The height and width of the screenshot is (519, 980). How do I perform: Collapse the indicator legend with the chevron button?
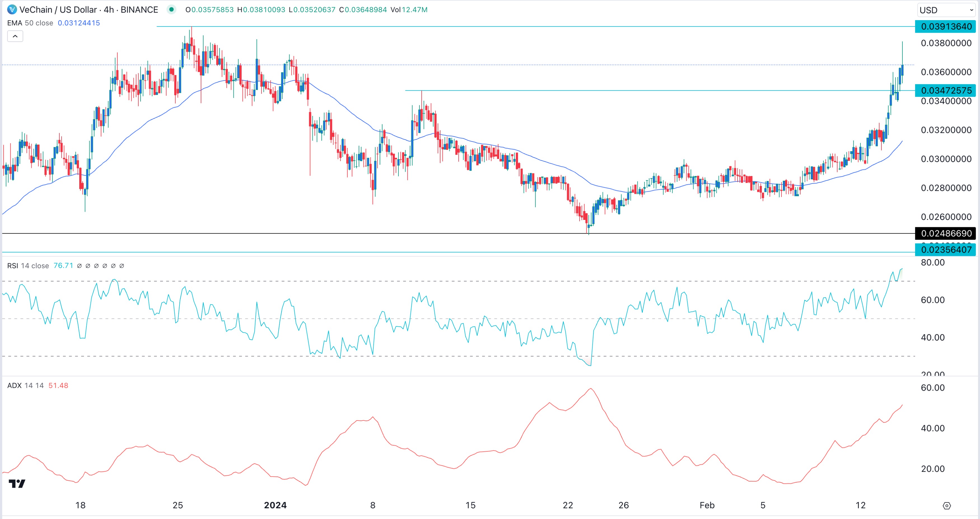(15, 36)
